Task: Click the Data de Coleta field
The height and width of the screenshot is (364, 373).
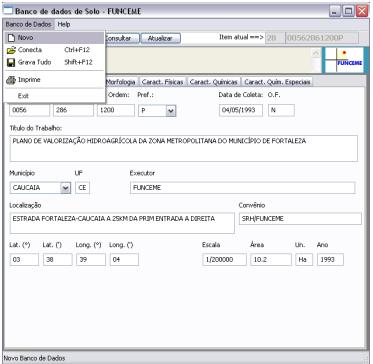Action: pos(241,110)
